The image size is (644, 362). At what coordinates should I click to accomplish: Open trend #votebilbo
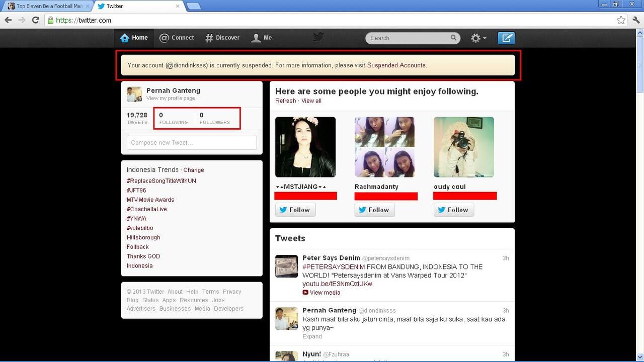[x=140, y=228]
